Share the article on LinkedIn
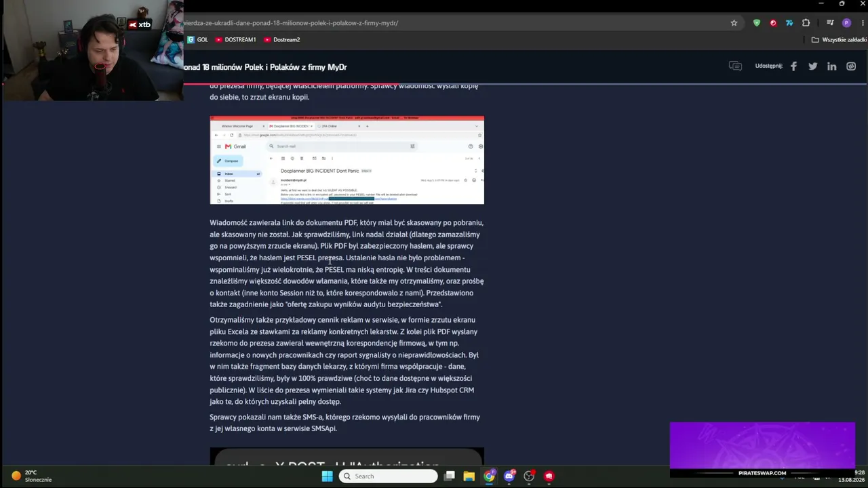Viewport: 868px width, 488px height. coord(831,66)
